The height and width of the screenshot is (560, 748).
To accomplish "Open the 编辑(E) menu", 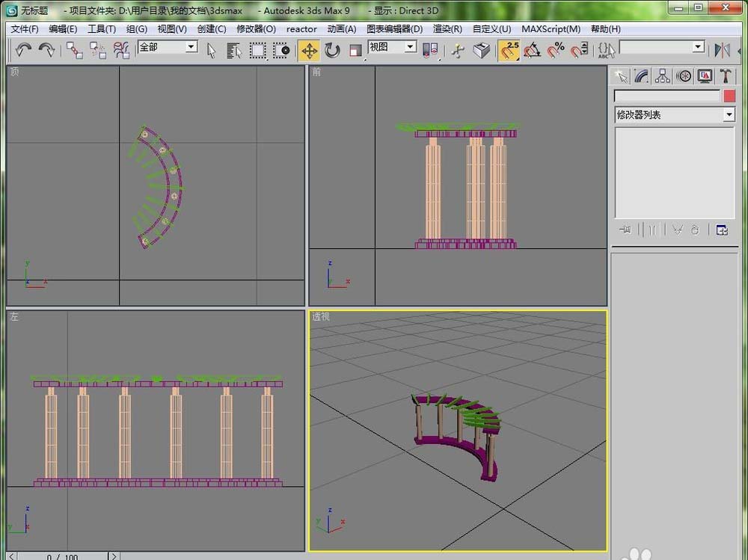I will tap(63, 29).
